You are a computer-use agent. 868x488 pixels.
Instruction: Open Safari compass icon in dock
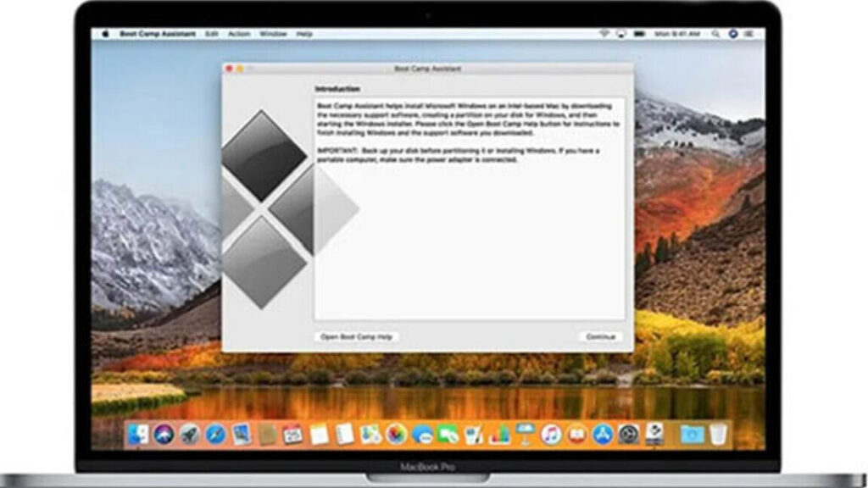pyautogui.click(x=215, y=435)
